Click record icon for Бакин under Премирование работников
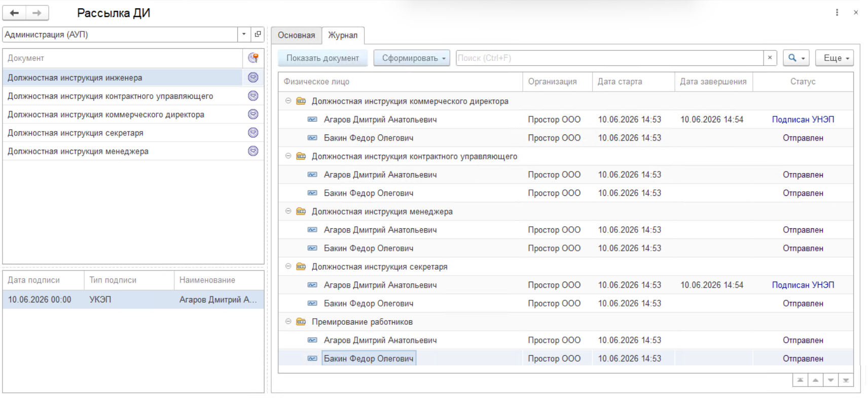Image resolution: width=868 pixels, height=407 pixels. (313, 358)
